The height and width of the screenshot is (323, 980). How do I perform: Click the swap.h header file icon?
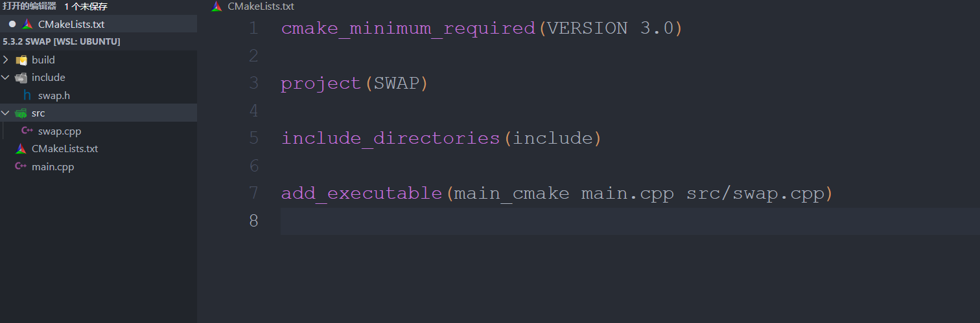27,95
